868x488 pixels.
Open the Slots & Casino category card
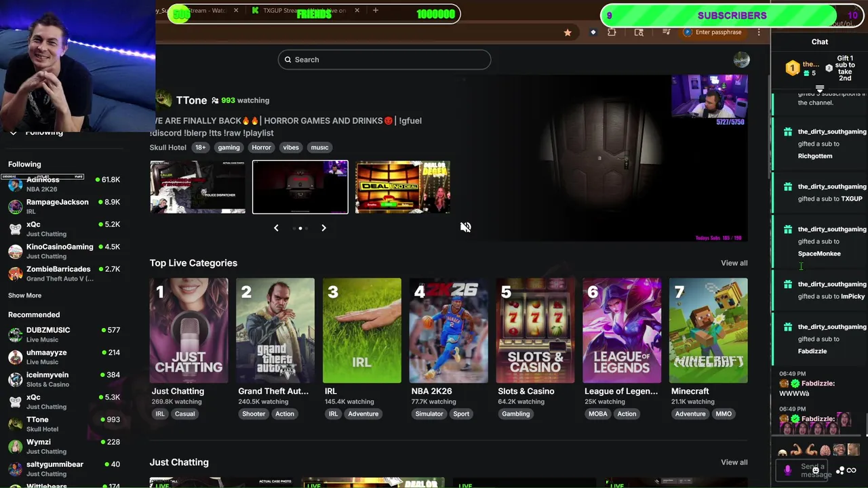point(535,331)
